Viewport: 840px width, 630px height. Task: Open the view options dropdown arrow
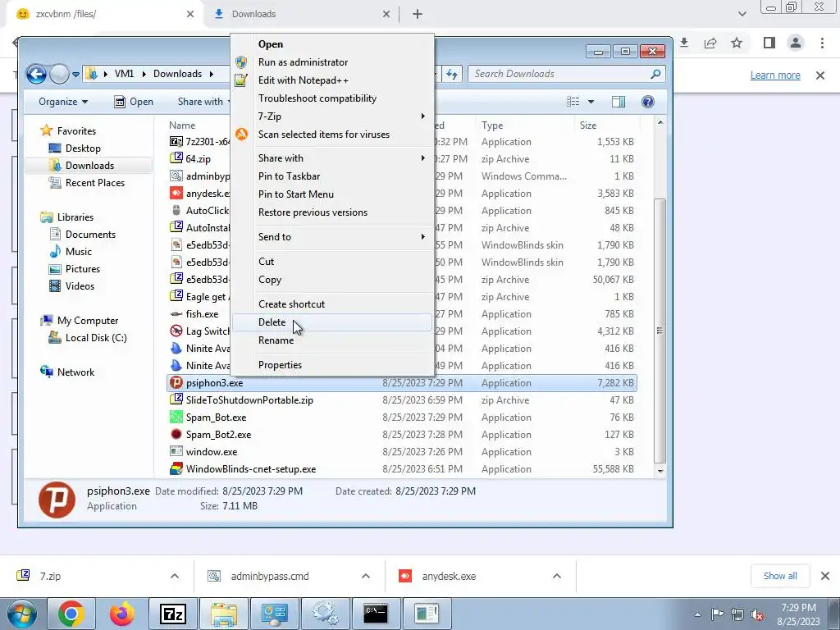(591, 102)
